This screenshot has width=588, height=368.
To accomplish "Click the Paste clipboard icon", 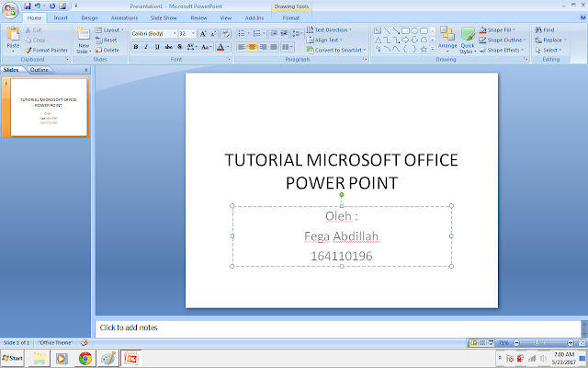I will pos(13,33).
